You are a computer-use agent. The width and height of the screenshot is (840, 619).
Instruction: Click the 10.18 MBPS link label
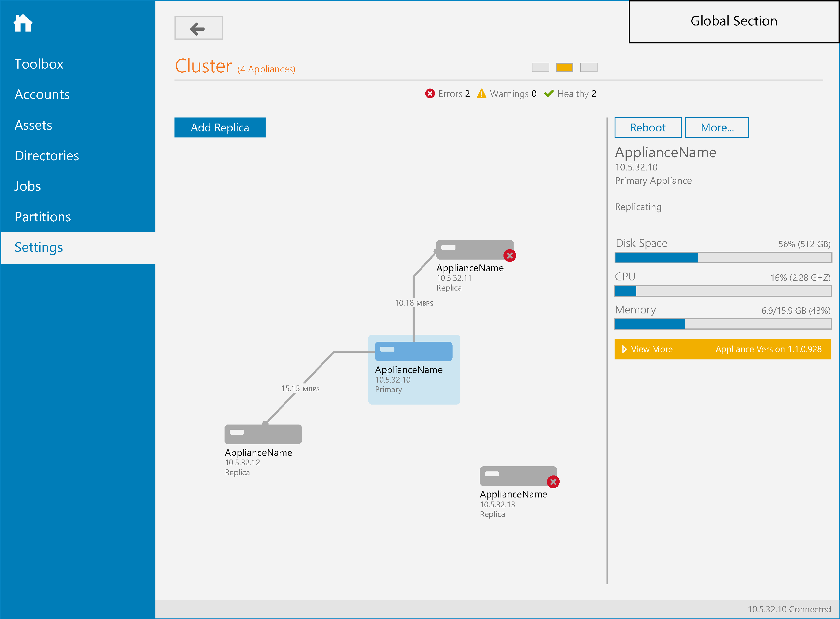414,303
